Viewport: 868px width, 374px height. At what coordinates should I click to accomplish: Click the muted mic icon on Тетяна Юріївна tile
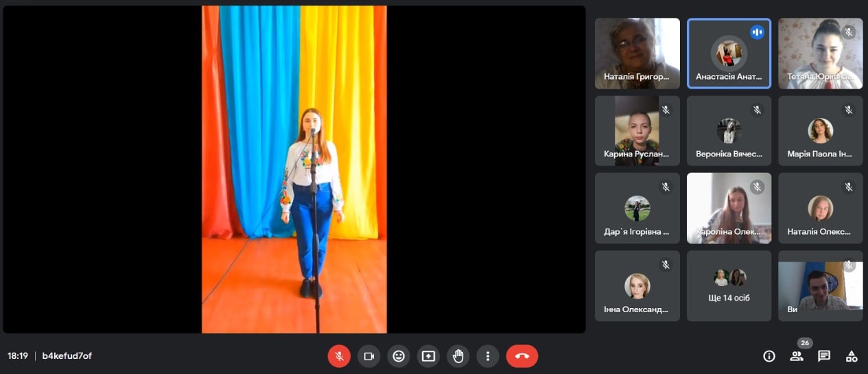coord(849,32)
